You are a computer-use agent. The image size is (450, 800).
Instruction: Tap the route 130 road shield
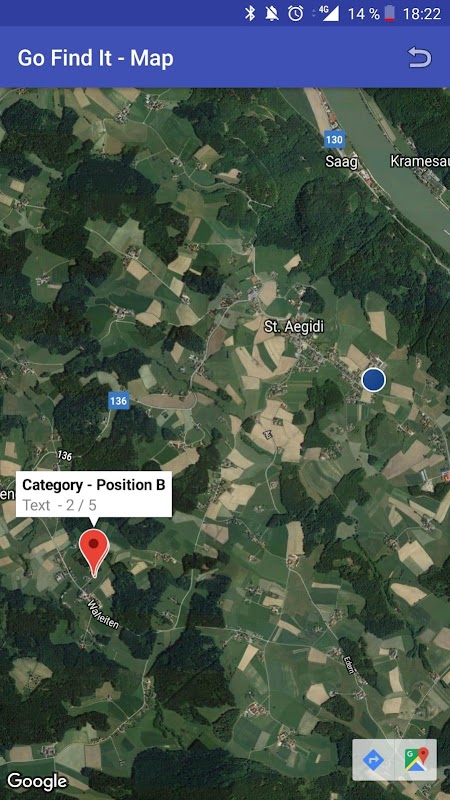[334, 139]
